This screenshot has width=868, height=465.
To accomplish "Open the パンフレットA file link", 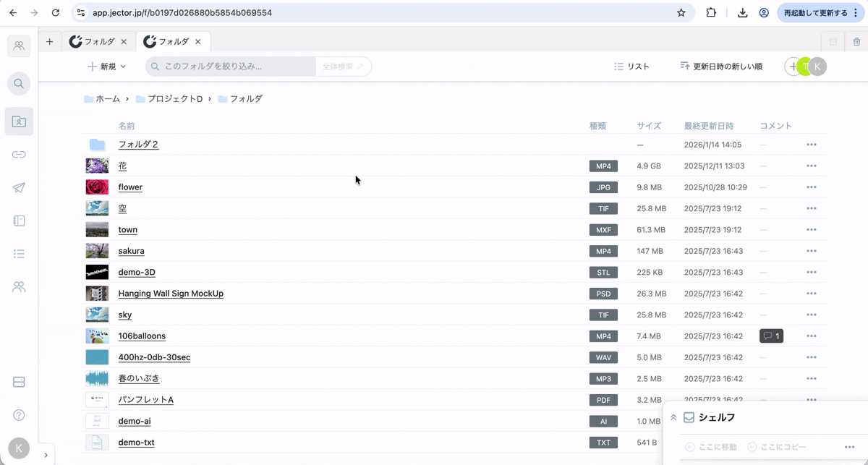I will 145,400.
